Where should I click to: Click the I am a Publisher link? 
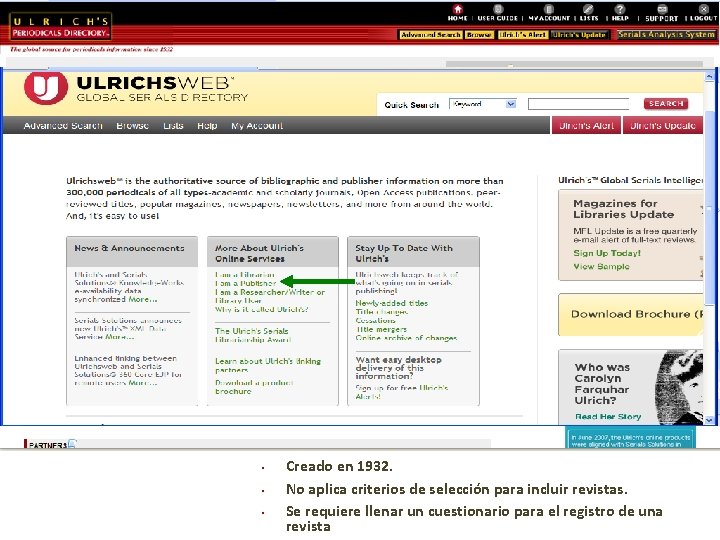(x=246, y=283)
